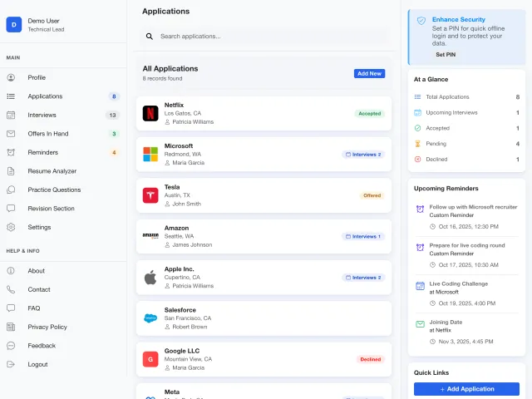Image resolution: width=532 pixels, height=399 pixels.
Task: Open Reminders in the sidebar
Action: (x=63, y=152)
